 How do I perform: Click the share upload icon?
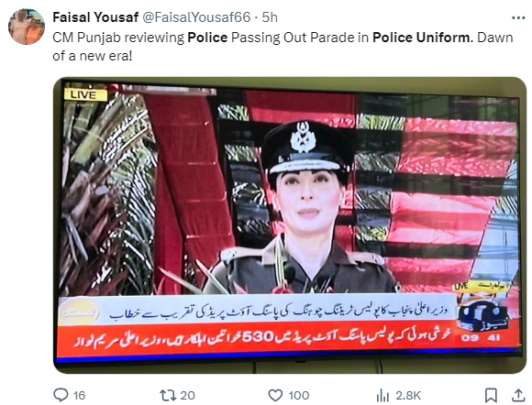518,395
